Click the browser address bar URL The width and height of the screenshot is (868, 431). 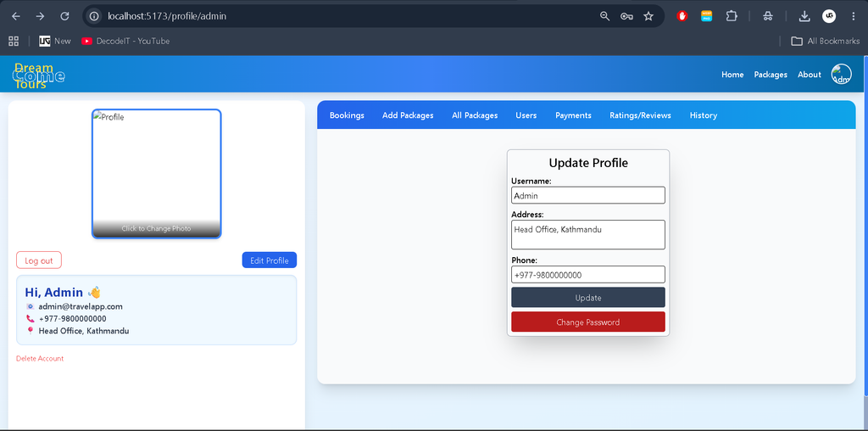point(167,16)
